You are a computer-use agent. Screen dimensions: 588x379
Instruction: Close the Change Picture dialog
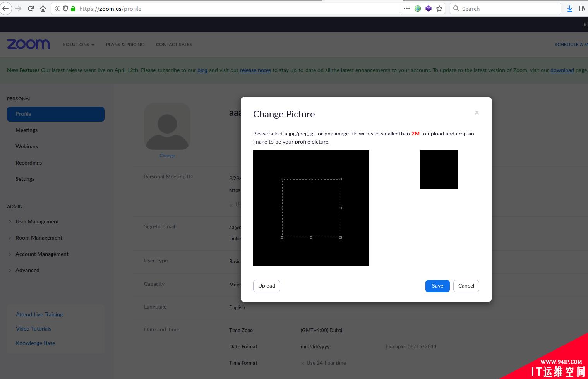pos(477,113)
